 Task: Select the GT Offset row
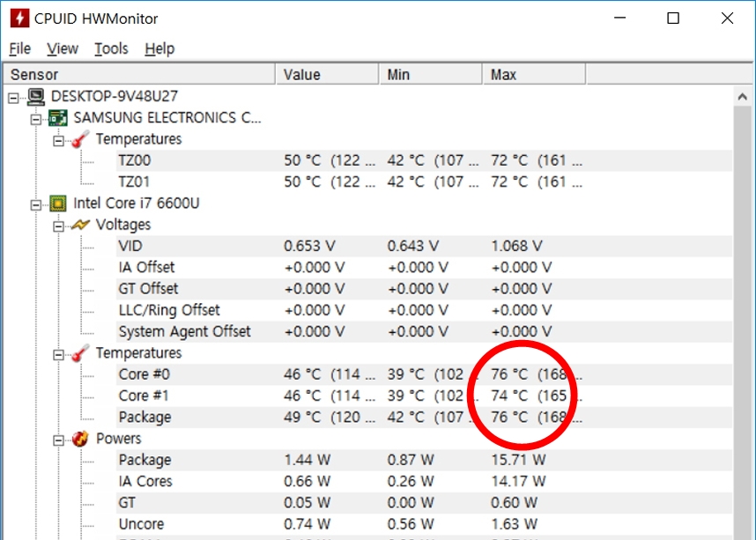click(x=425, y=289)
